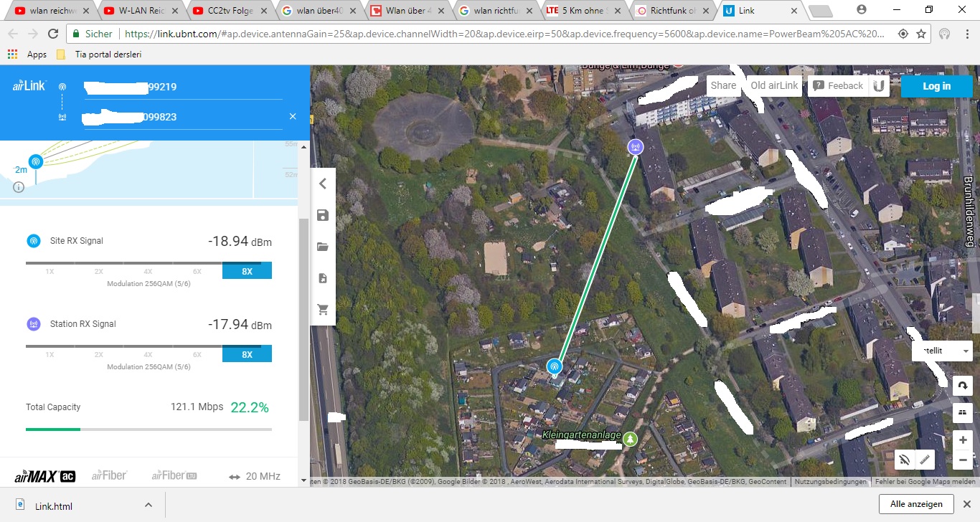980x522 pixels.
Task: Click the browser address bar URL
Action: tap(502, 34)
